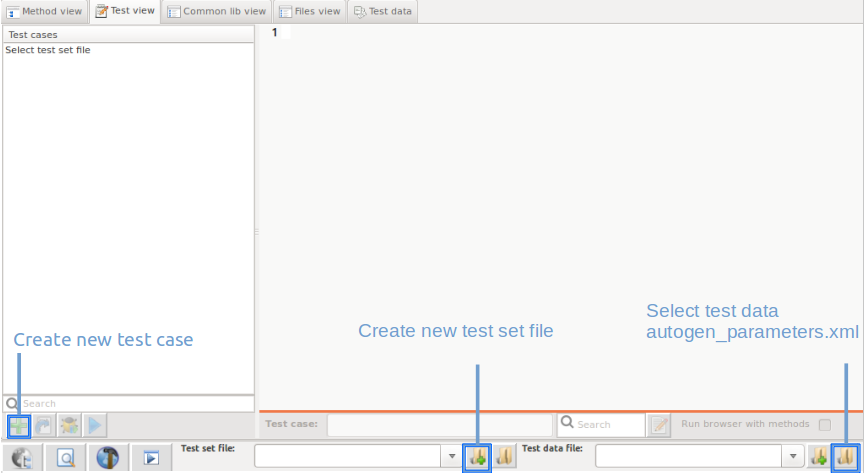Viewport: 864px width, 473px height.
Task: Click the window with play arrow icon
Action: pos(152,457)
